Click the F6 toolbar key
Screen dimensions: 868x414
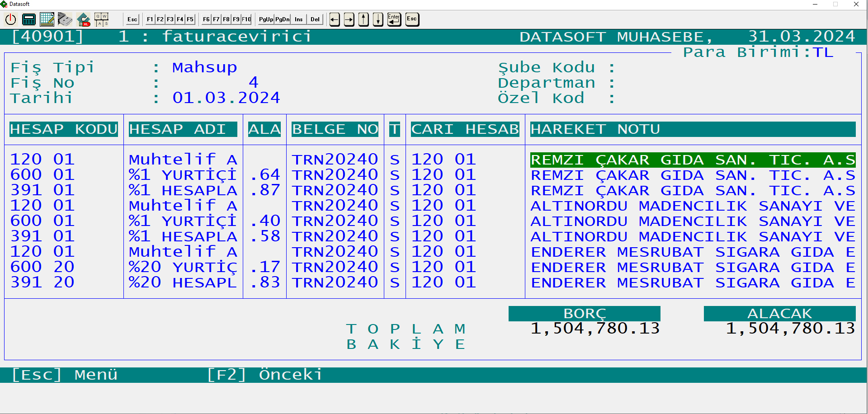pyautogui.click(x=206, y=19)
